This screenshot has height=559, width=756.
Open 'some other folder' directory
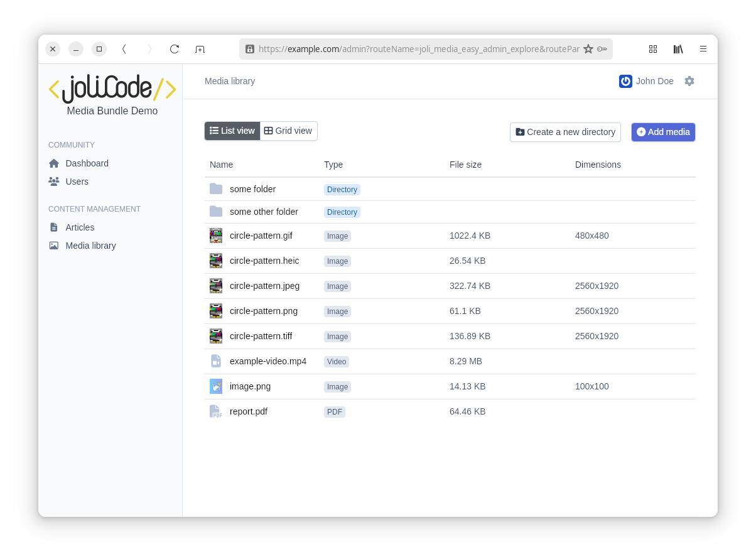point(264,212)
